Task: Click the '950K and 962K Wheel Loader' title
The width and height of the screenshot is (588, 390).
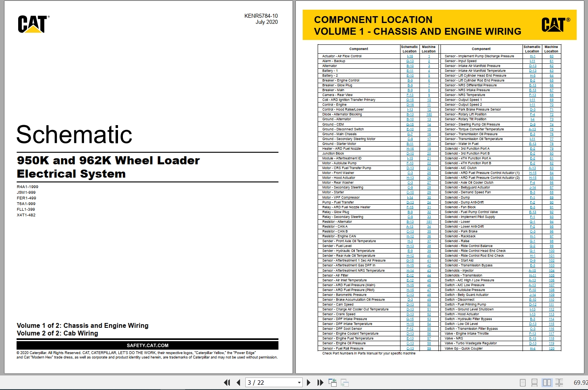Action: [x=108, y=161]
